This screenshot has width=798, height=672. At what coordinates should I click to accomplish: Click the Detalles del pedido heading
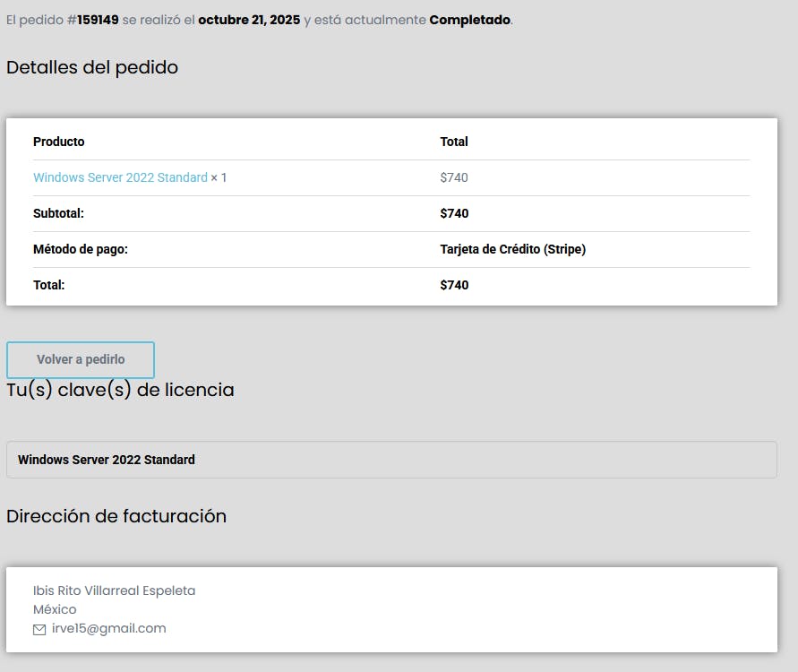92,67
